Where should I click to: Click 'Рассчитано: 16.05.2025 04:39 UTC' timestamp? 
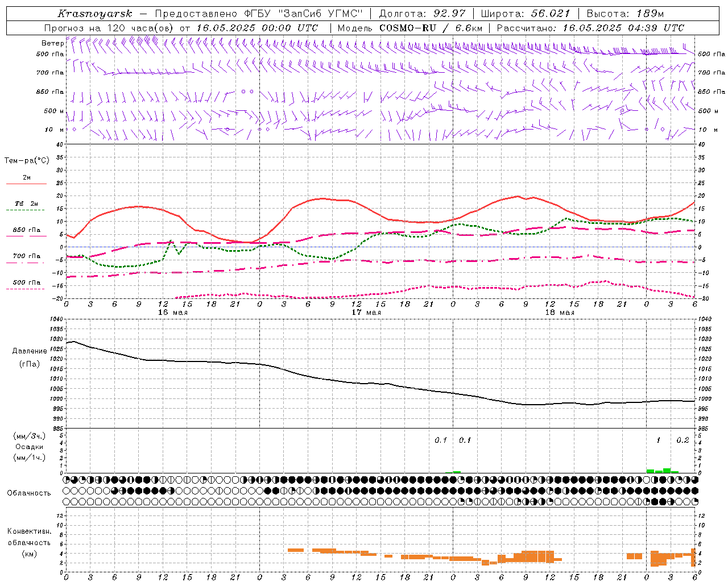tap(590, 28)
